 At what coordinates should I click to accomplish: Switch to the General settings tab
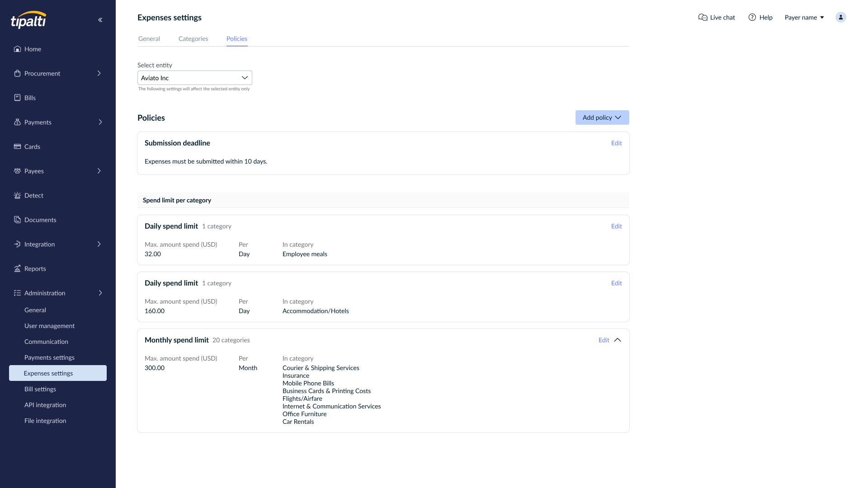click(x=149, y=38)
